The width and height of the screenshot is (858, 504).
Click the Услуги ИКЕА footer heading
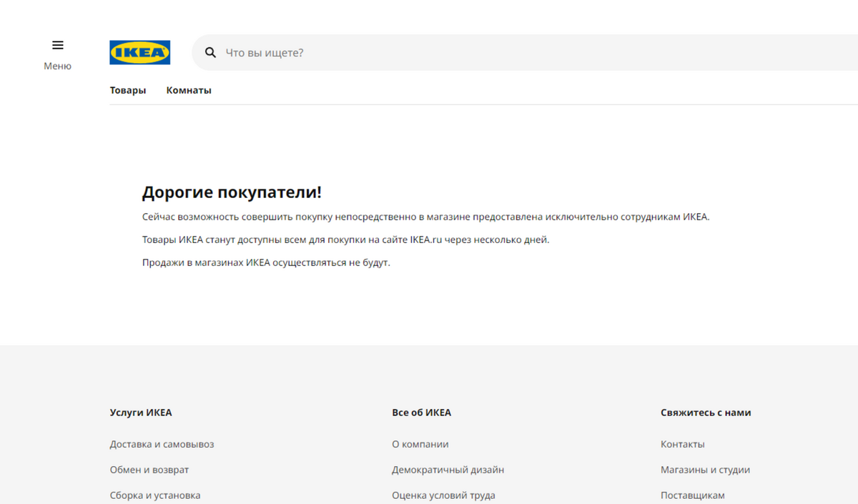(x=141, y=412)
